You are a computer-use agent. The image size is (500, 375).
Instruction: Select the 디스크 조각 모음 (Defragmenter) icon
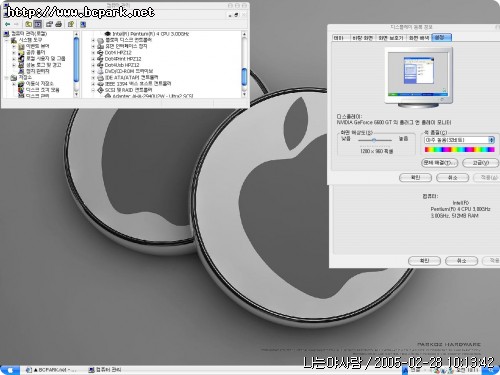click(21, 90)
